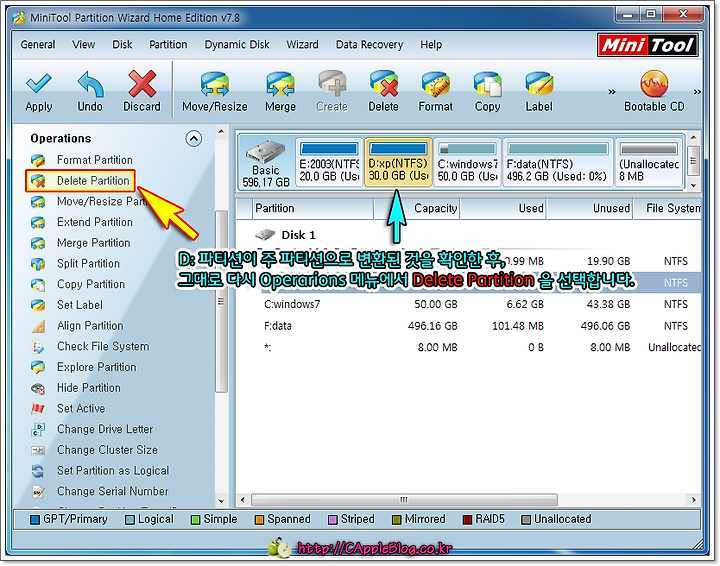Open the Help menu
Screen dimensions: 720x566
pos(431,45)
